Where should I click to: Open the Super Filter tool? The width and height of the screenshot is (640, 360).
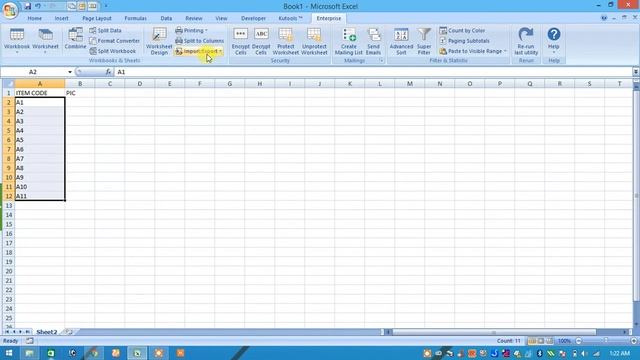pyautogui.click(x=424, y=41)
